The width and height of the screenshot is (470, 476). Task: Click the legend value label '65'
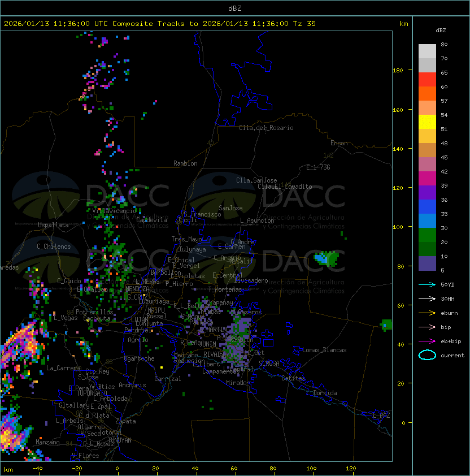click(x=444, y=72)
